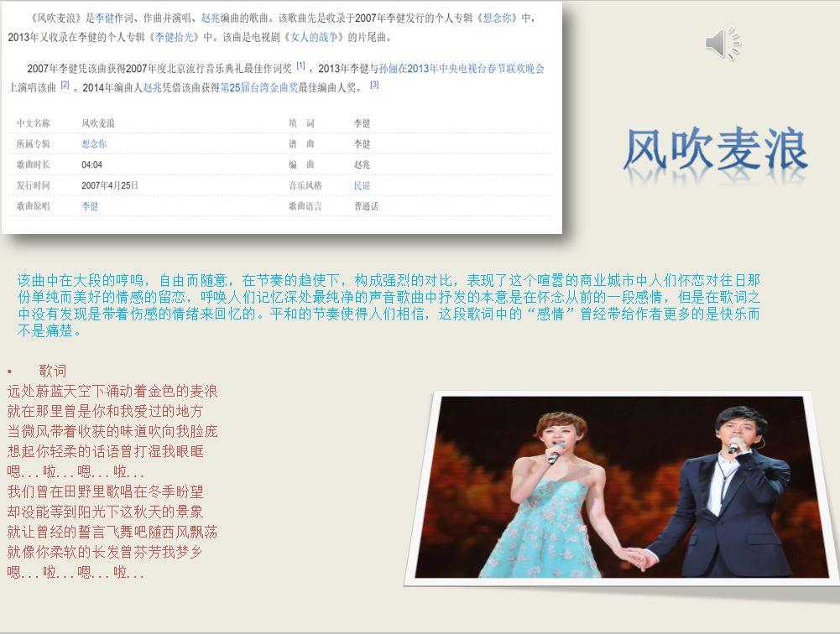The width and height of the screenshot is (840, 634).
Task: Select the 04:04 song duration value
Action: pos(91,164)
